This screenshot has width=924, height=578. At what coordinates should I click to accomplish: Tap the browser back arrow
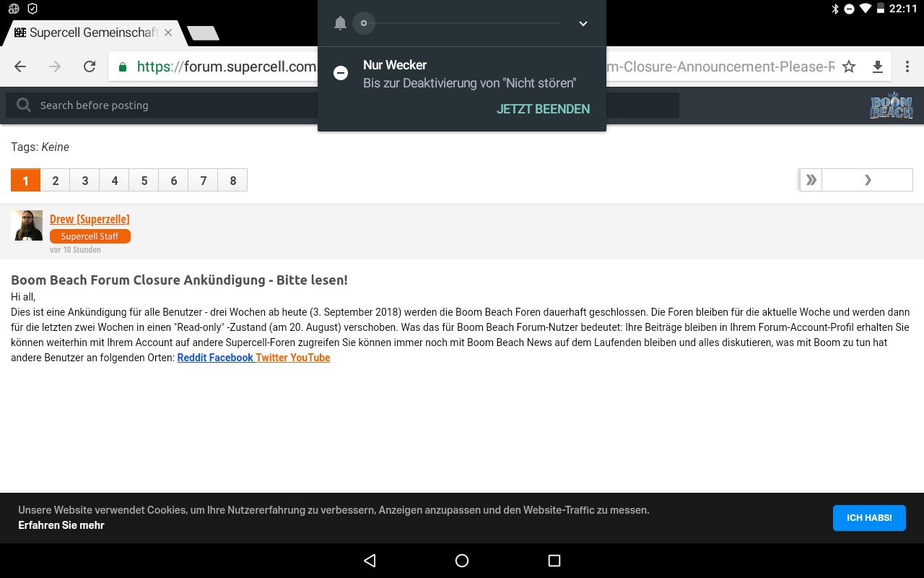[x=20, y=66]
